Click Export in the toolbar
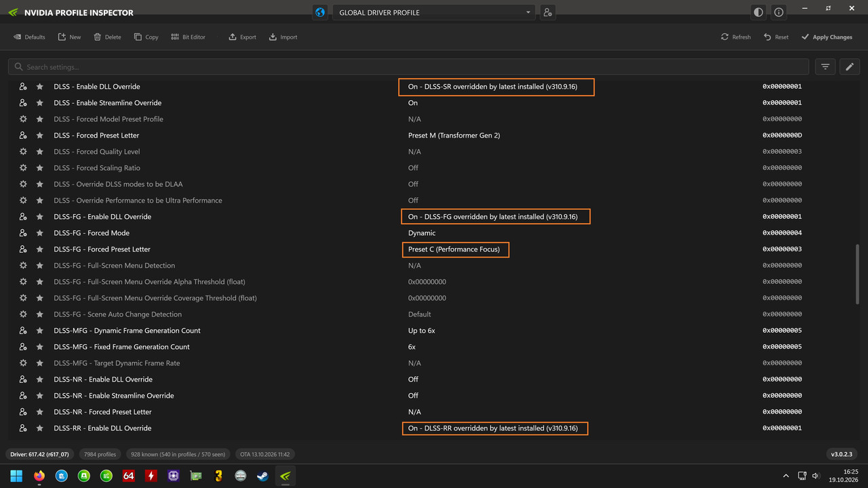This screenshot has height=488, width=868. (242, 37)
